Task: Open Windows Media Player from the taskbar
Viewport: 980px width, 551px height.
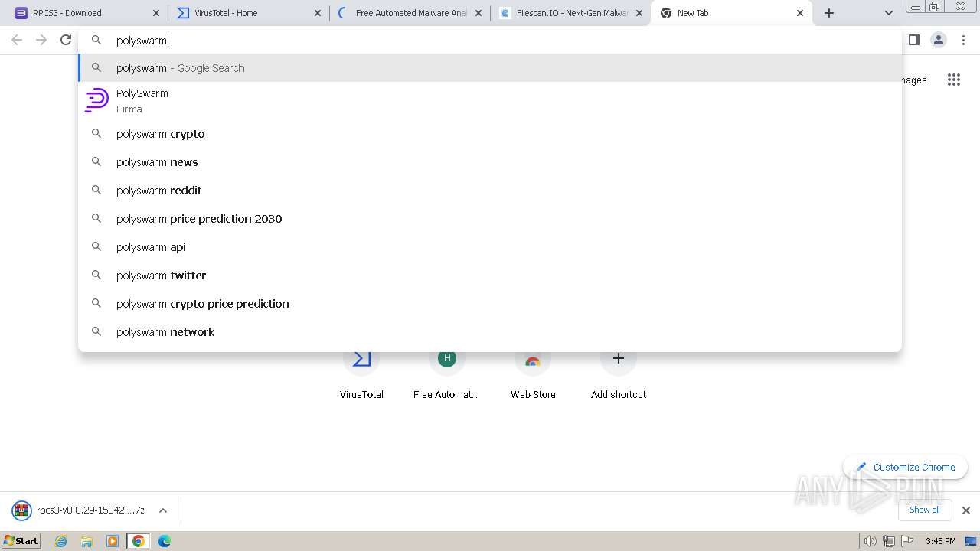Action: tap(113, 541)
